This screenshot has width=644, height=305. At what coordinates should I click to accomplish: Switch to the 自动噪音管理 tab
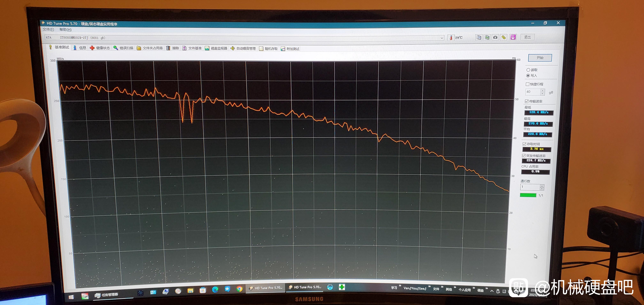243,48
